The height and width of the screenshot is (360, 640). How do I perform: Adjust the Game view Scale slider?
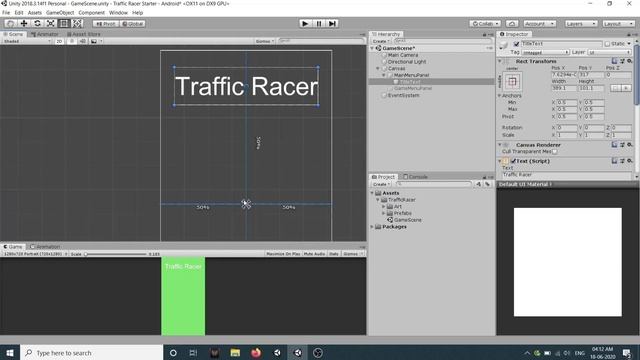pos(115,254)
